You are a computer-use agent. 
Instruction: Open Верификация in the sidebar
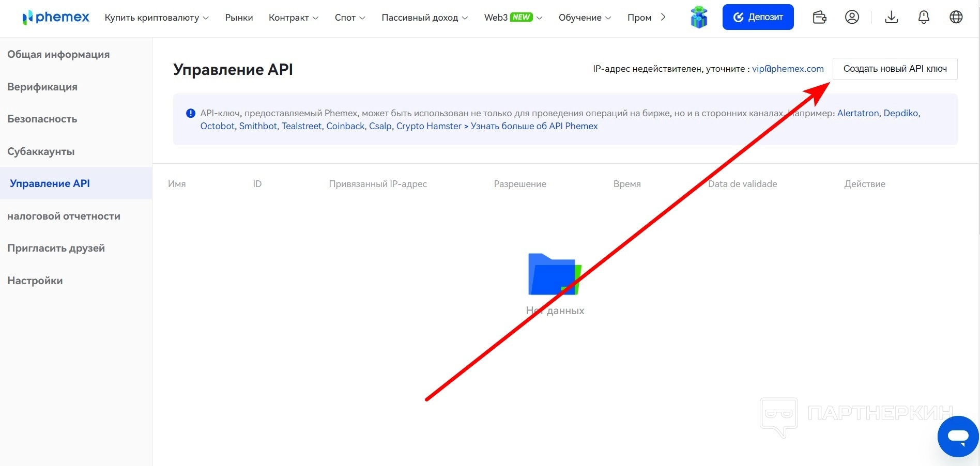coord(42,87)
